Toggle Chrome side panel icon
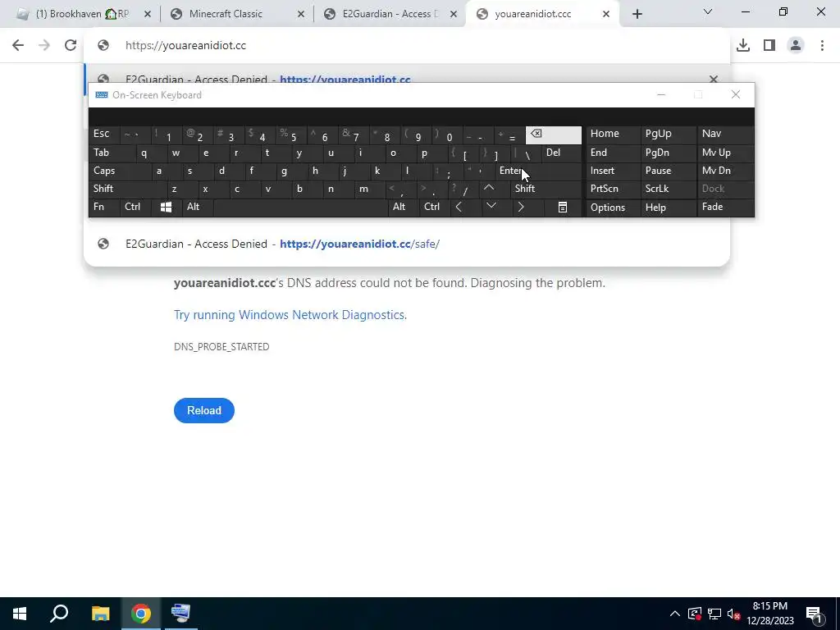840x630 pixels. click(x=769, y=45)
